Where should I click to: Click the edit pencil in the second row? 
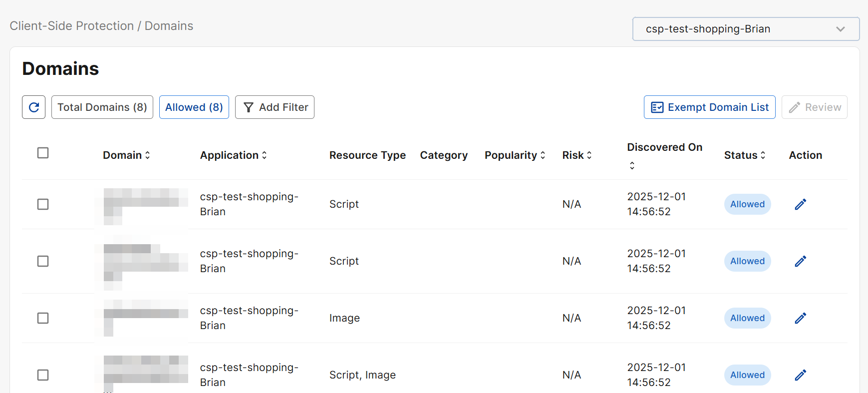(800, 261)
